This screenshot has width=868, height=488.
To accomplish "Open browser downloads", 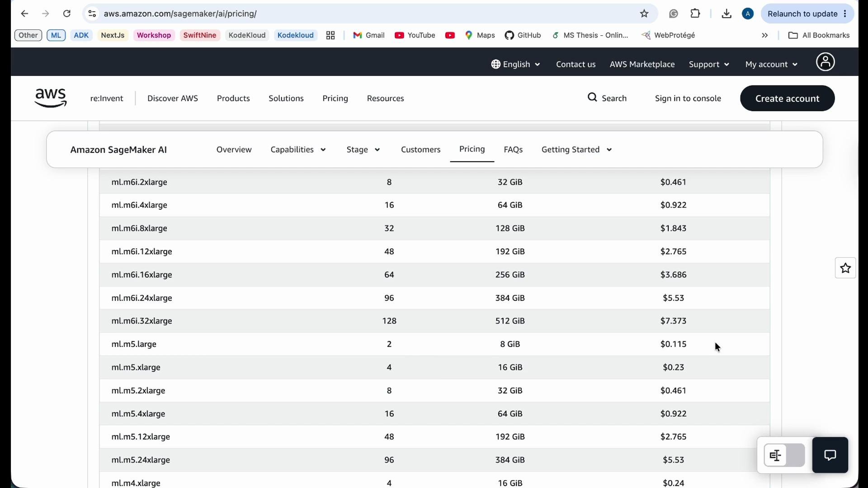I will click(x=726, y=14).
